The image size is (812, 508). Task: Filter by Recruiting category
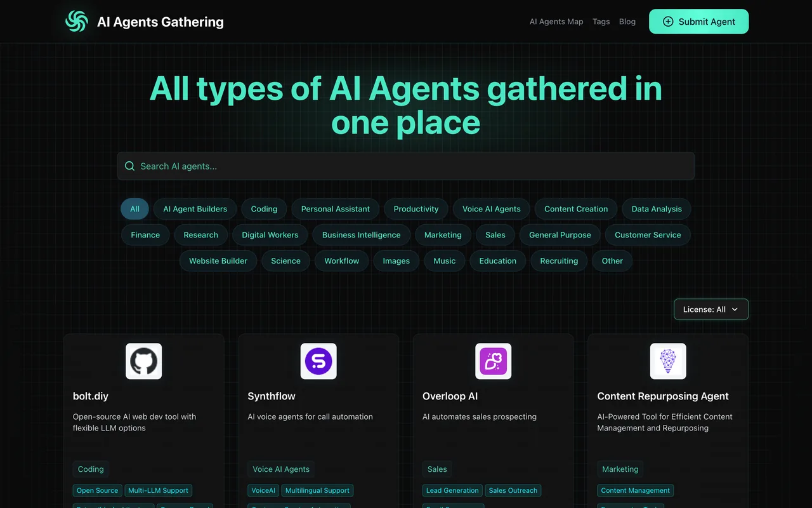[x=559, y=261]
